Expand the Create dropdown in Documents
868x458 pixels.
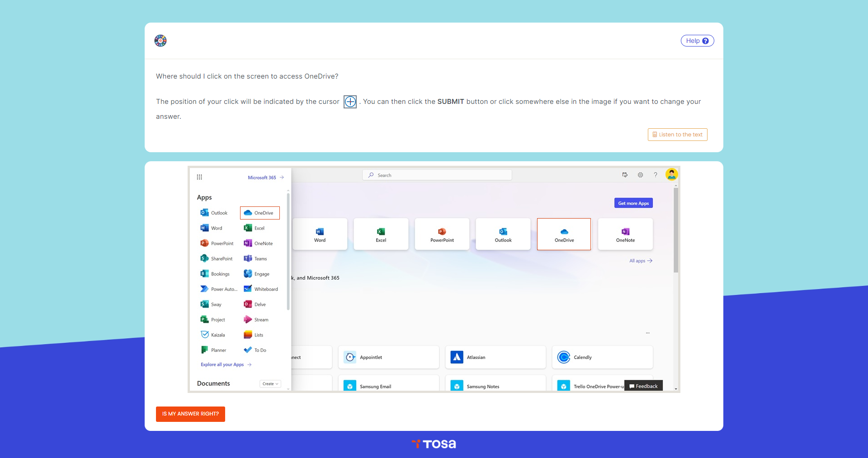pyautogui.click(x=270, y=383)
